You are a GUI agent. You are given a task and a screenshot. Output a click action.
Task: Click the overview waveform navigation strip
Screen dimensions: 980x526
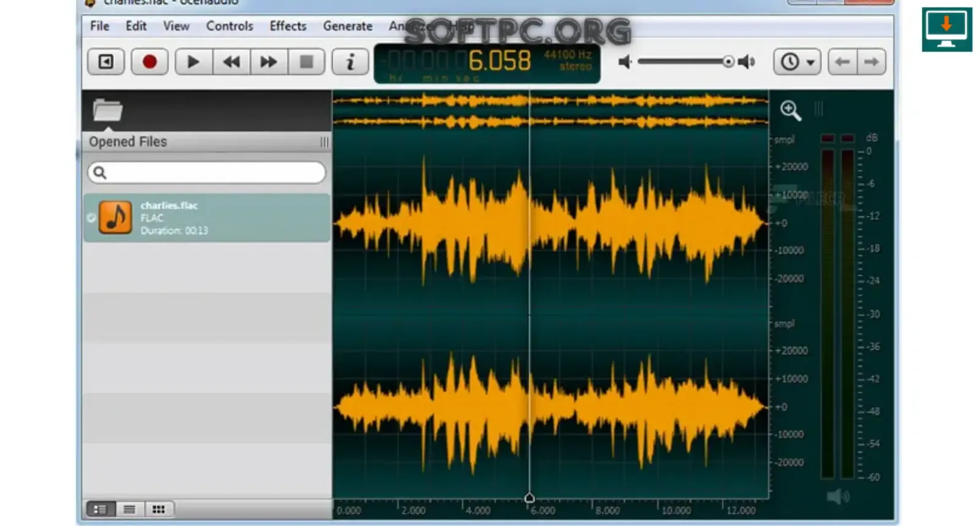550,111
